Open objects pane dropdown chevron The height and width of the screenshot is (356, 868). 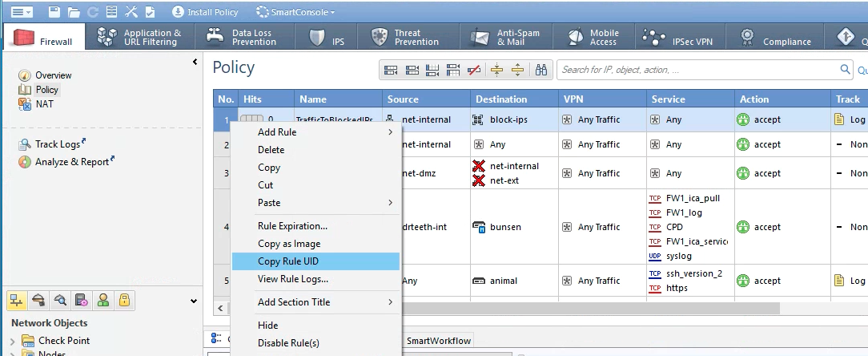click(x=194, y=301)
